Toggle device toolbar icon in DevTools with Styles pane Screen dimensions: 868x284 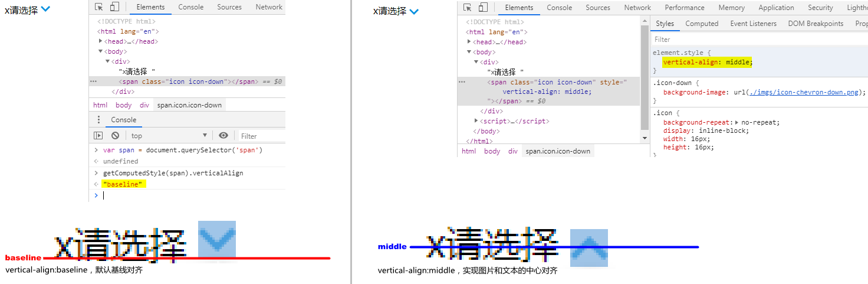[483, 8]
